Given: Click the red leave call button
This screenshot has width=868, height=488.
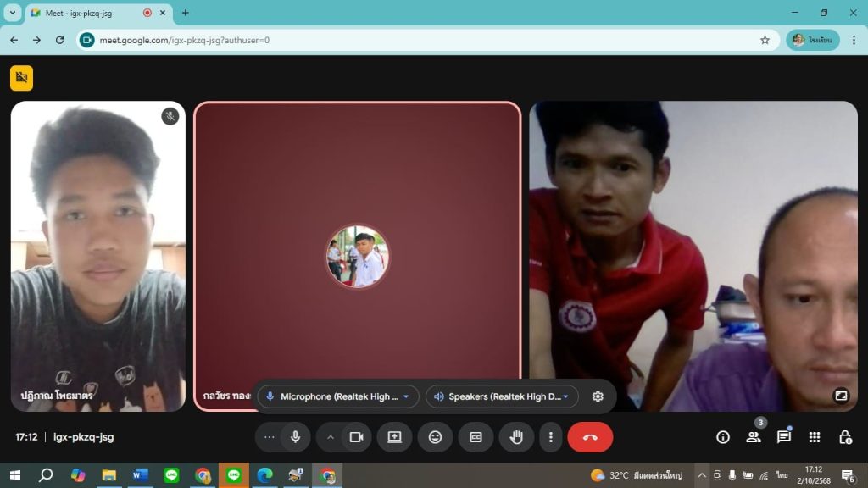Looking at the screenshot, I should click(x=590, y=437).
